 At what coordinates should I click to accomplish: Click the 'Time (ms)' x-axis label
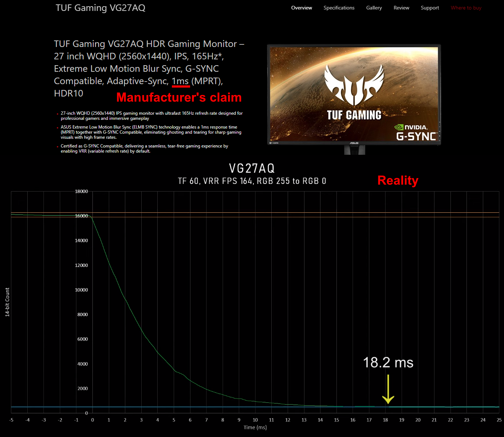255,428
